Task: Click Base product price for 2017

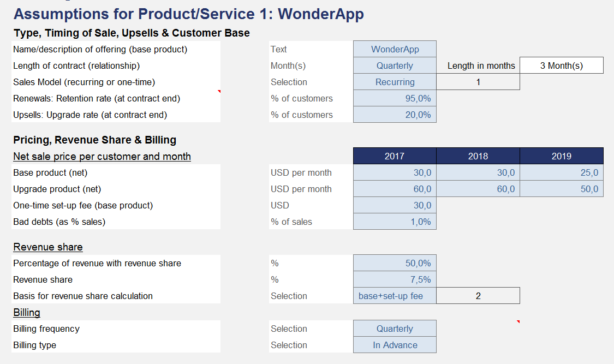Action: tap(395, 172)
